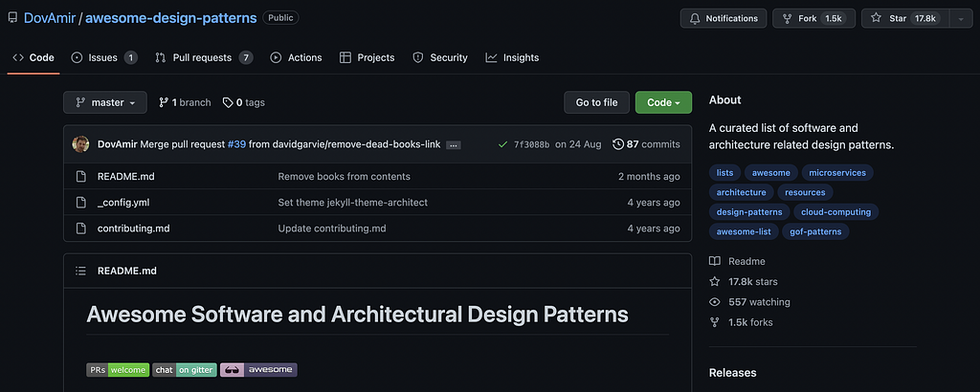
Task: Click the README.md file icon
Action: (x=81, y=177)
